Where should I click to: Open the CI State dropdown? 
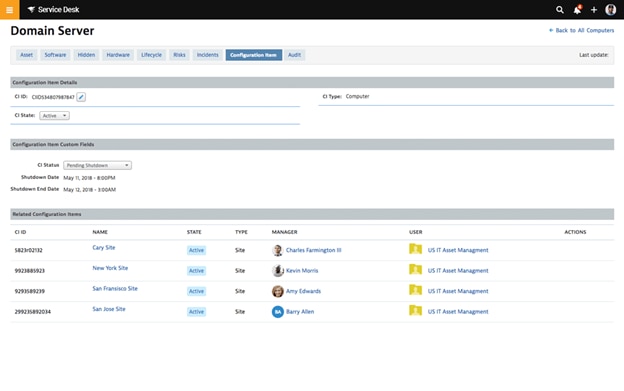click(55, 116)
